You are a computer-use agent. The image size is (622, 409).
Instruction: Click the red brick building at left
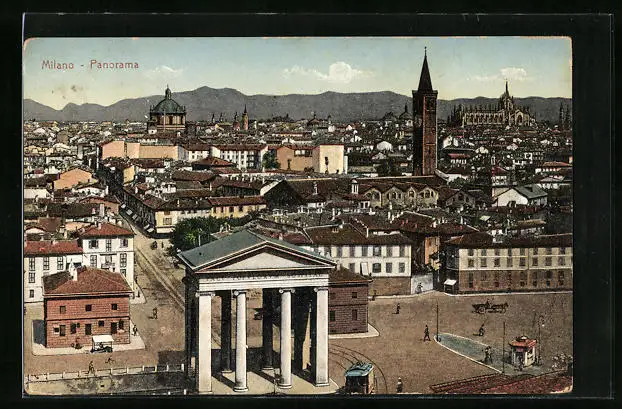coord(87,310)
